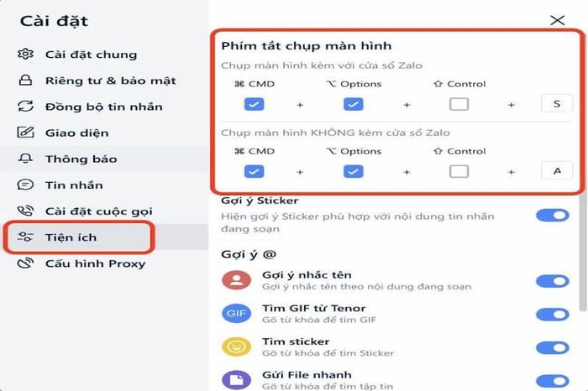
Task: Click the Cấu hình Proxy icon
Action: [25, 263]
